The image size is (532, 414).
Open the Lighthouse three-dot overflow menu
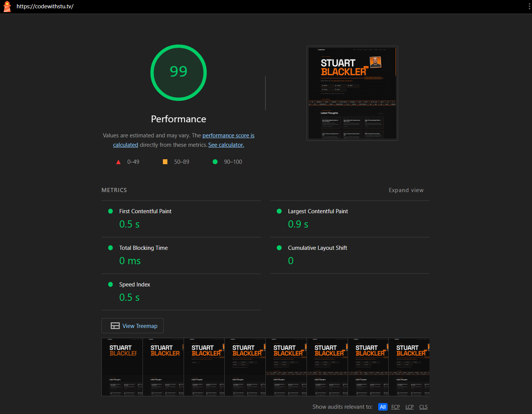(x=529, y=6)
